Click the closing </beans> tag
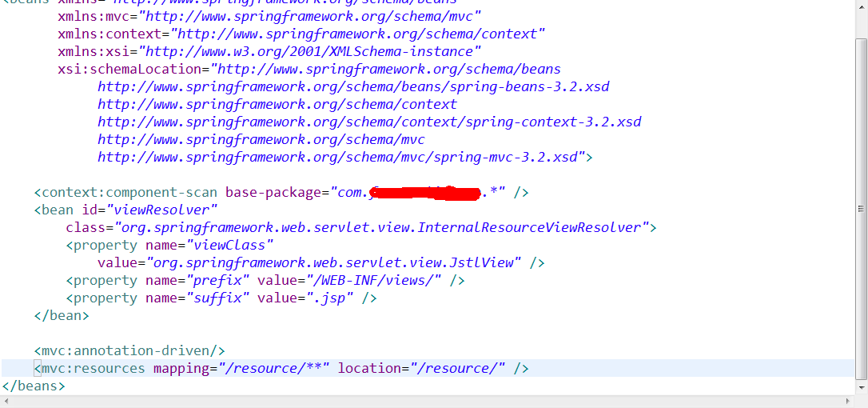This screenshot has width=868, height=408. (x=34, y=386)
